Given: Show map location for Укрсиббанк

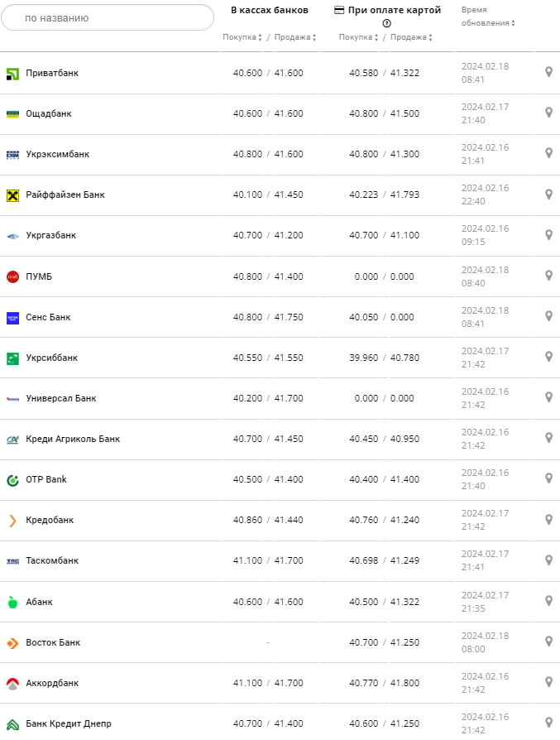Looking at the screenshot, I should [548, 357].
